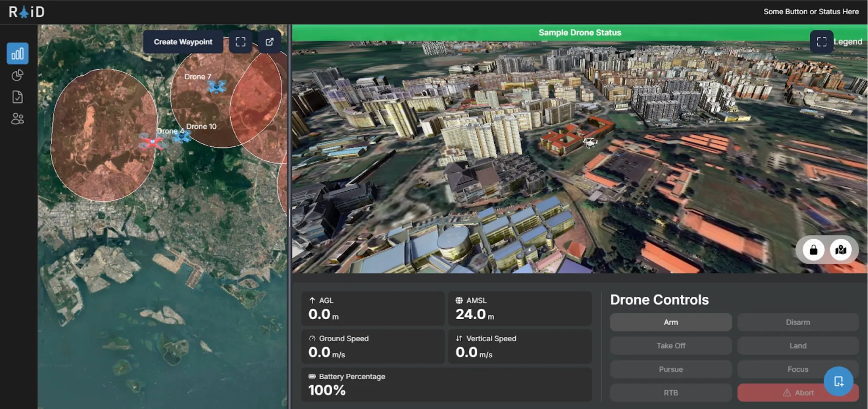Screen dimensions: 868x409
Task: Click the Sample Drone Status green bar
Action: (580, 33)
